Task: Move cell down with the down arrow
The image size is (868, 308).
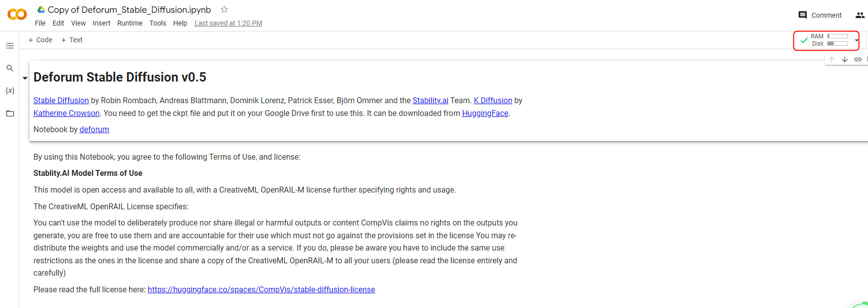Action: click(844, 59)
